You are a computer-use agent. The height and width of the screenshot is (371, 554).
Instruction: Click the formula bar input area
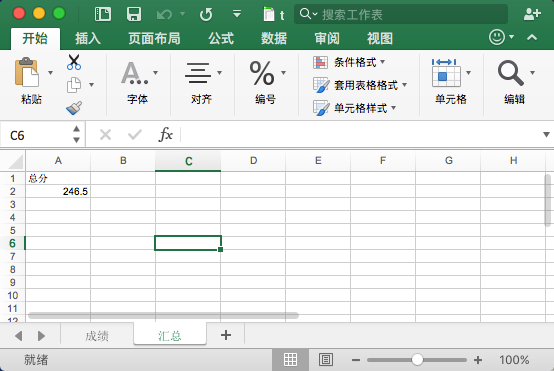coord(360,135)
